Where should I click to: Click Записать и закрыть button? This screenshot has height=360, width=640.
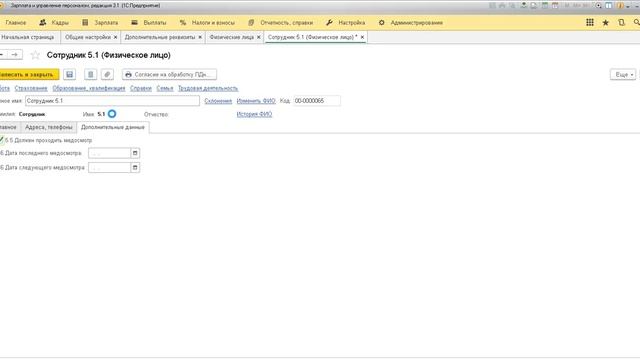click(x=29, y=74)
